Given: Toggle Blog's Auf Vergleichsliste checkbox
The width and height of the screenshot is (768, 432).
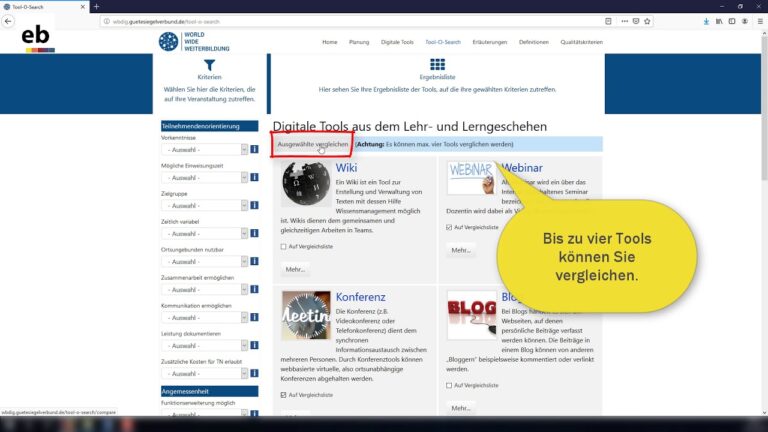Looking at the screenshot, I should tap(450, 384).
